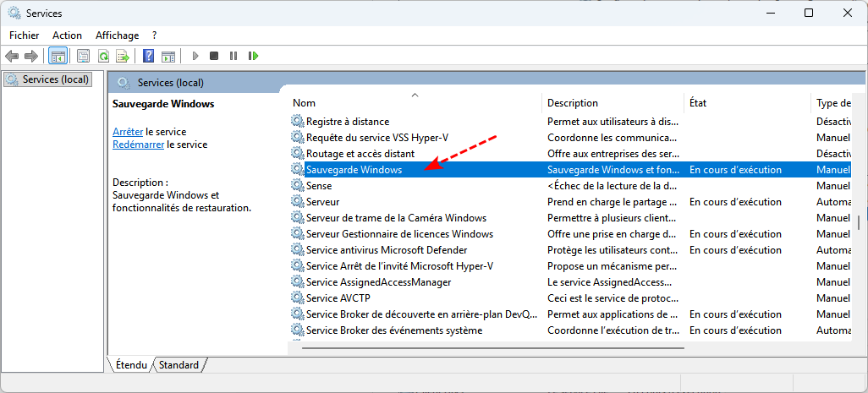
Task: Click gear icon of Requête du service VSS Hyper-V
Action: pyautogui.click(x=298, y=137)
